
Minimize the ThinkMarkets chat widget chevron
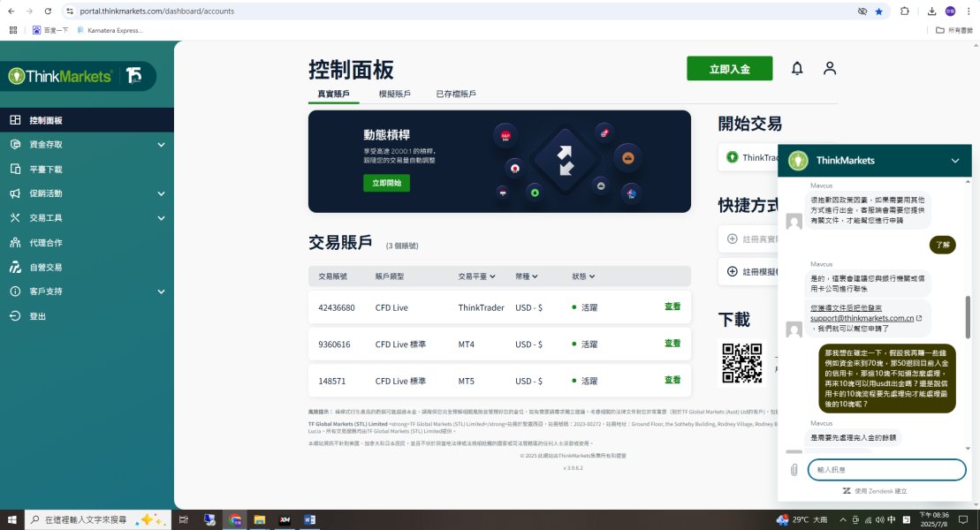955,161
